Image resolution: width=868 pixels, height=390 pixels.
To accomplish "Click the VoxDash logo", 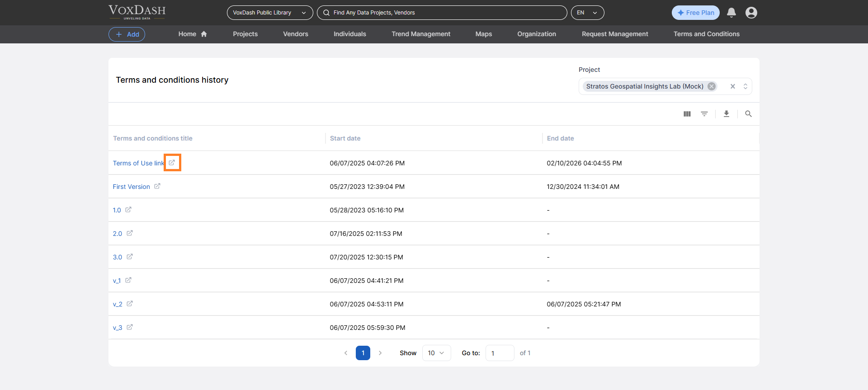I will [137, 12].
